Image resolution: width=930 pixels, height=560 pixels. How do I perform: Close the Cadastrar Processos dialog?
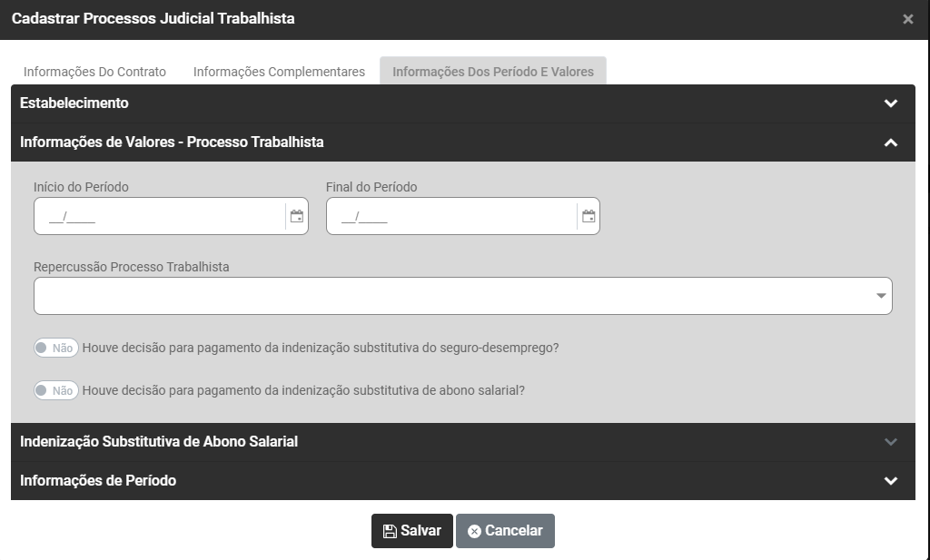[907, 19]
